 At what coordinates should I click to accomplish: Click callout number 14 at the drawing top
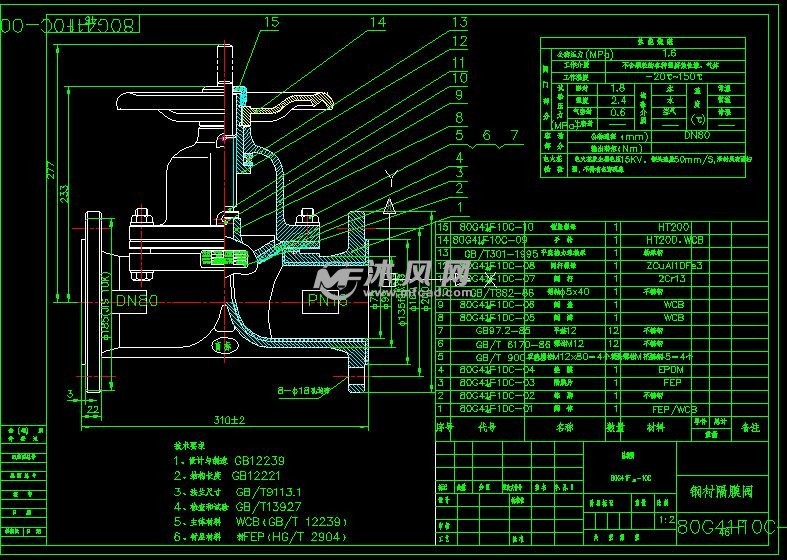tap(377, 22)
